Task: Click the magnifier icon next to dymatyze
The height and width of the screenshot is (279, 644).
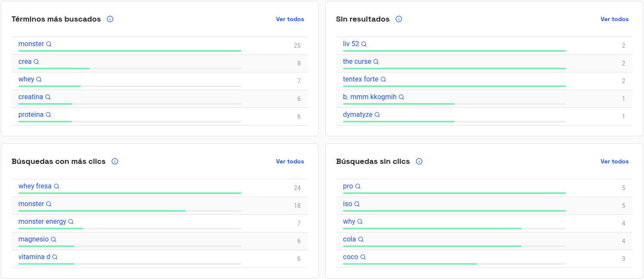Action: 377,115
